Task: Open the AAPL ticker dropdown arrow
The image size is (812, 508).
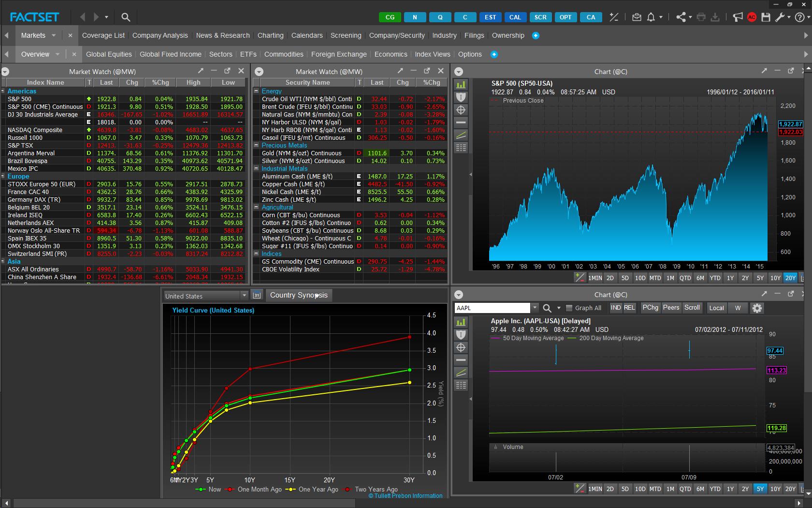Action: pos(535,308)
